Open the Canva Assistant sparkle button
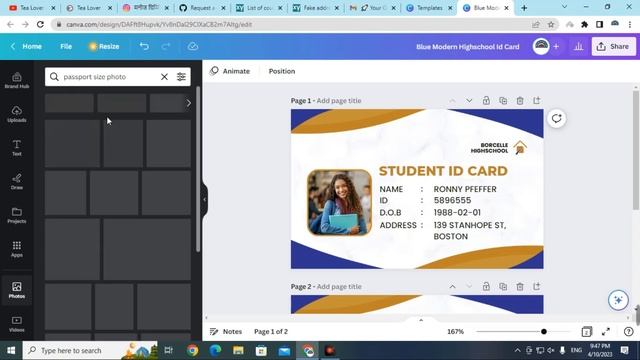640x360 pixels. 618,300
